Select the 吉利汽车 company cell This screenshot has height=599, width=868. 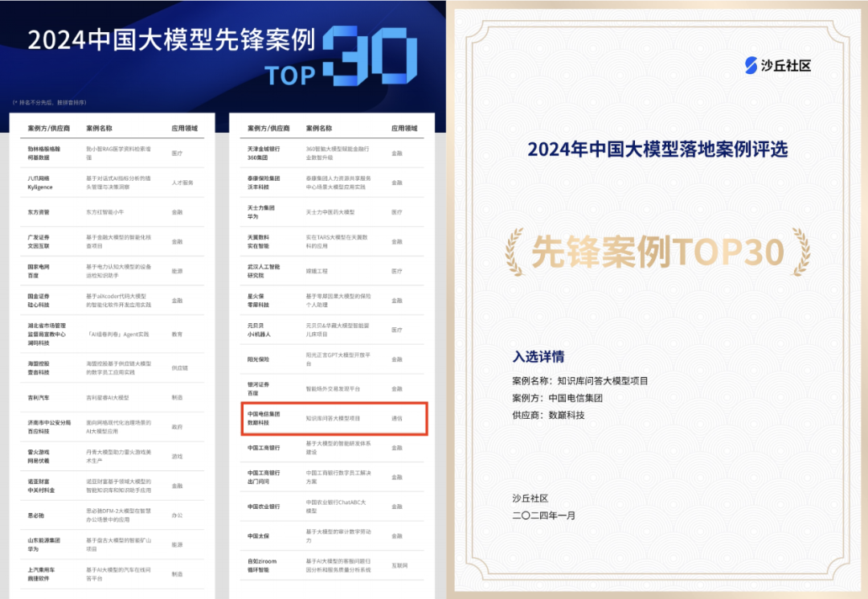pyautogui.click(x=39, y=397)
